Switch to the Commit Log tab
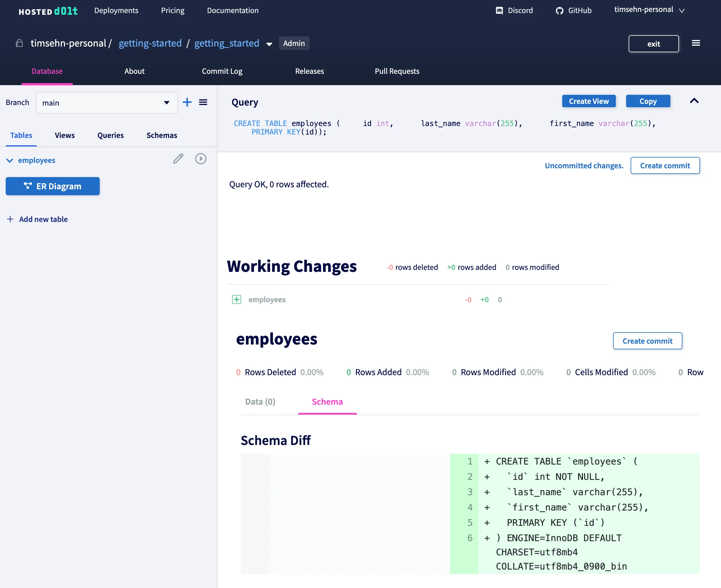 click(222, 71)
